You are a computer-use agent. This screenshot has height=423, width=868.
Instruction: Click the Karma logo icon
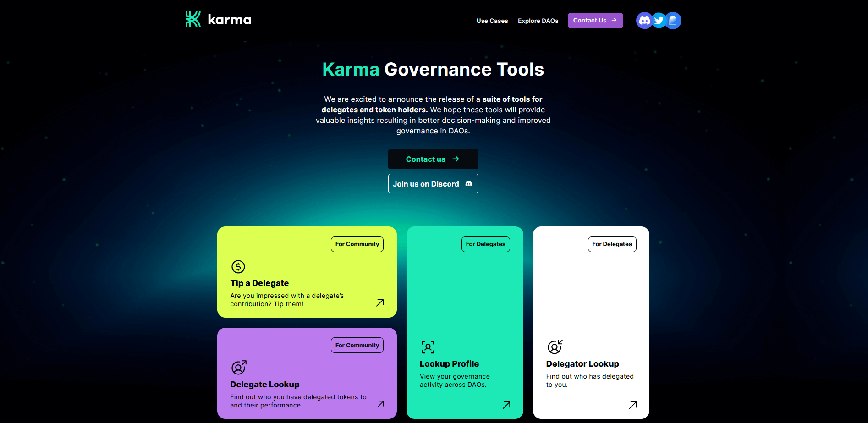193,19
